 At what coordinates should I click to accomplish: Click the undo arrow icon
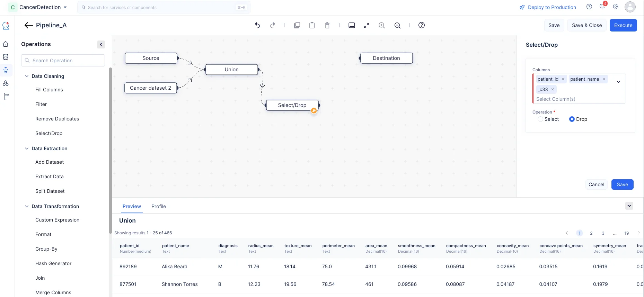257,25
